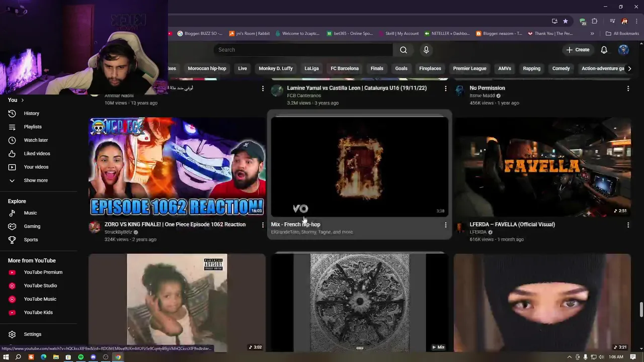The width and height of the screenshot is (644, 362).
Task: Open bet365 bookmark
Action: tap(349, 34)
